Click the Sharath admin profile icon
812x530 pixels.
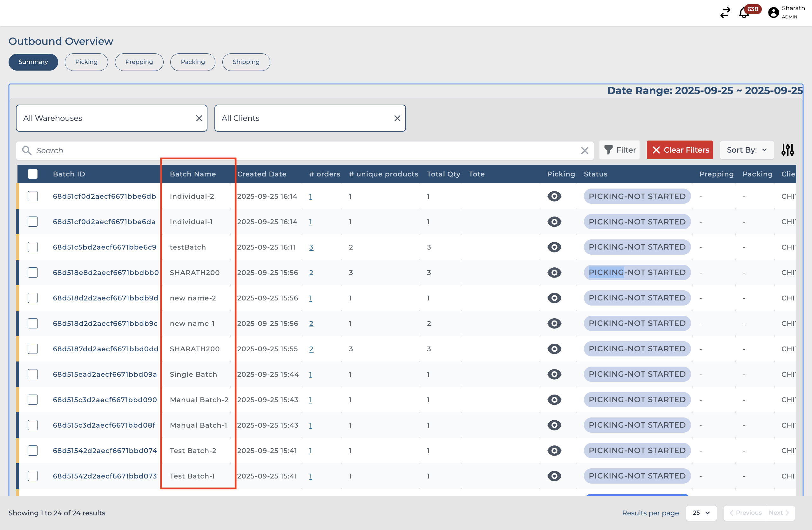point(774,13)
